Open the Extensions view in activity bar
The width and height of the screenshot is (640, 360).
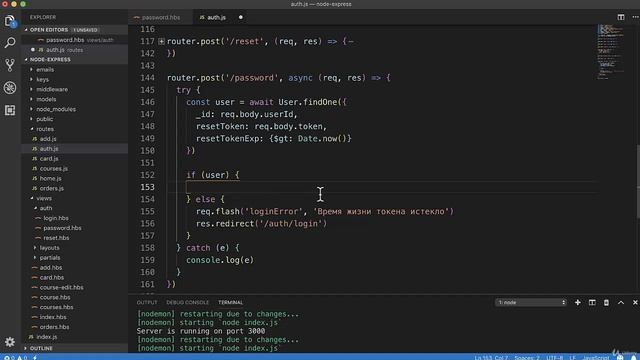(x=10, y=110)
